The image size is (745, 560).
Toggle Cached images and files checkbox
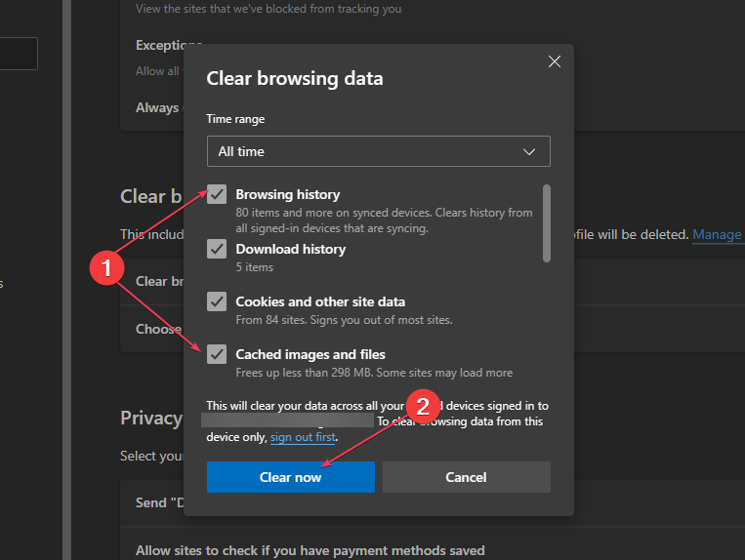click(x=217, y=354)
